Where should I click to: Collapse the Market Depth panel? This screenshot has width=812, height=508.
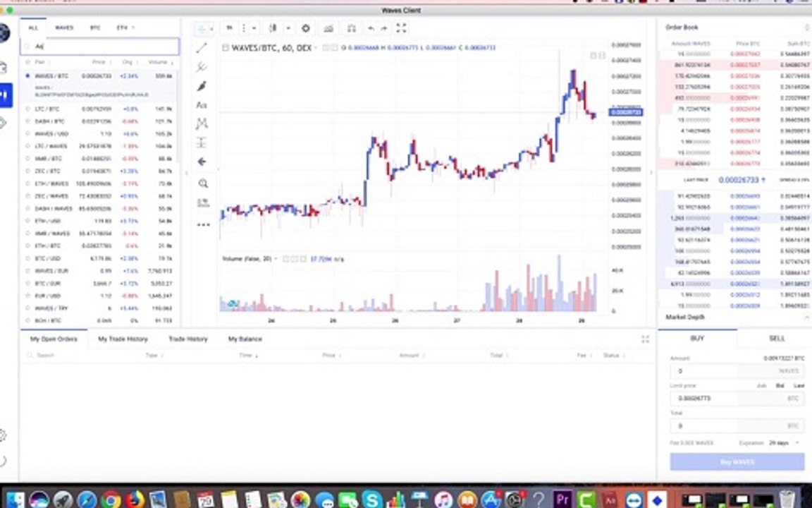pos(807,317)
